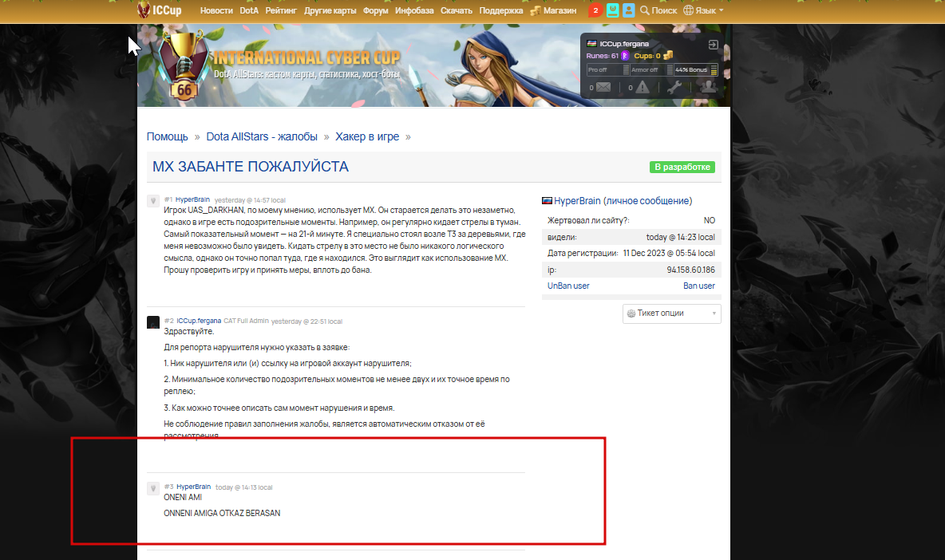The width and height of the screenshot is (945, 560).
Task: Open the friends group icon
Action: click(709, 87)
